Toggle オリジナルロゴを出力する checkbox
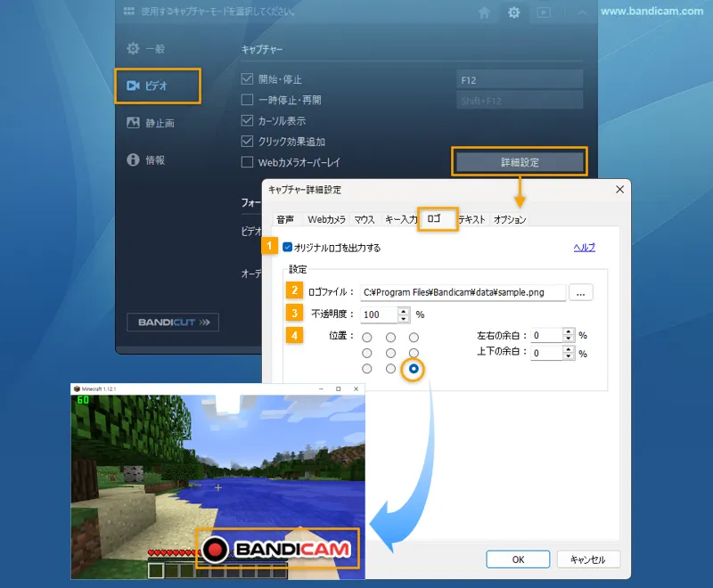 pyautogui.click(x=287, y=247)
